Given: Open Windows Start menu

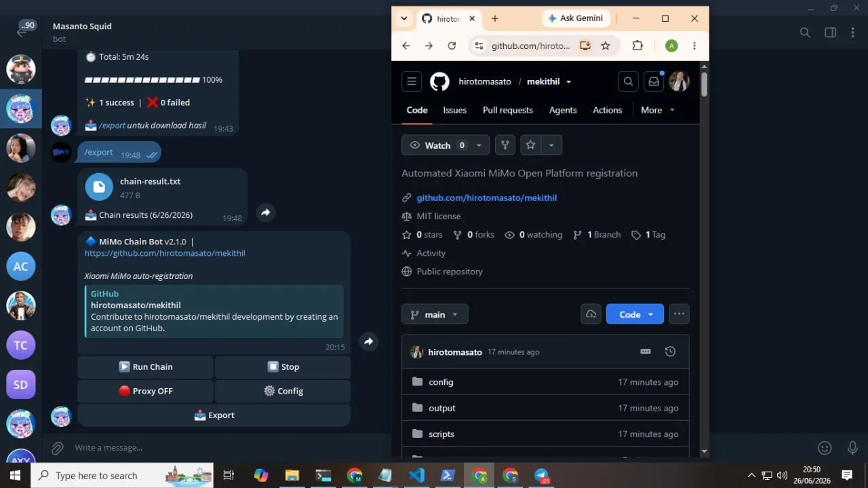Looking at the screenshot, I should 15,475.
